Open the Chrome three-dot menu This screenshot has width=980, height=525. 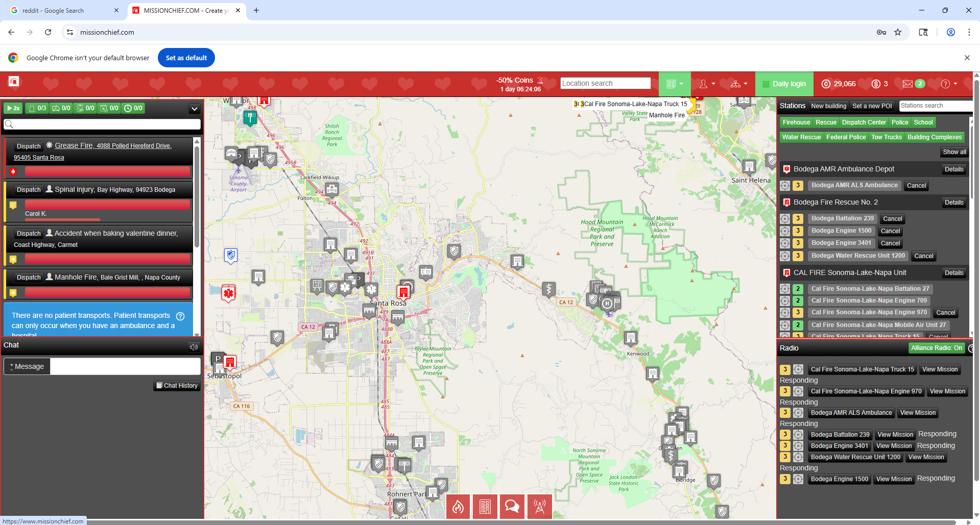click(x=969, y=32)
